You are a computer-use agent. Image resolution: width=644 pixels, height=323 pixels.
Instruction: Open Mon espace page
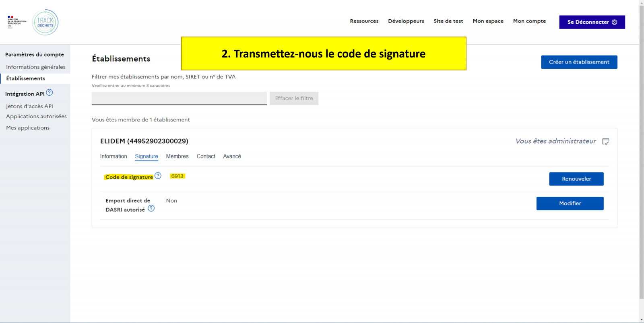[x=488, y=21]
